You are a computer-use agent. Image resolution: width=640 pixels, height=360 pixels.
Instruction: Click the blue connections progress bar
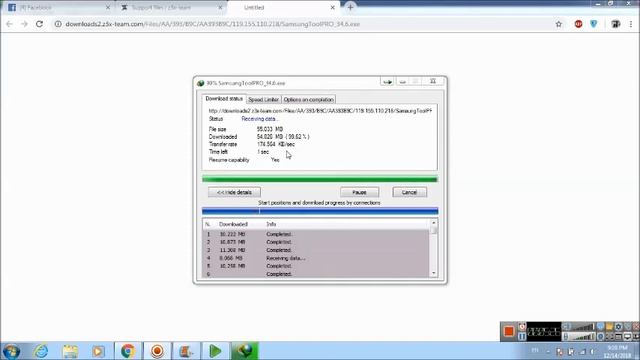tap(320, 211)
